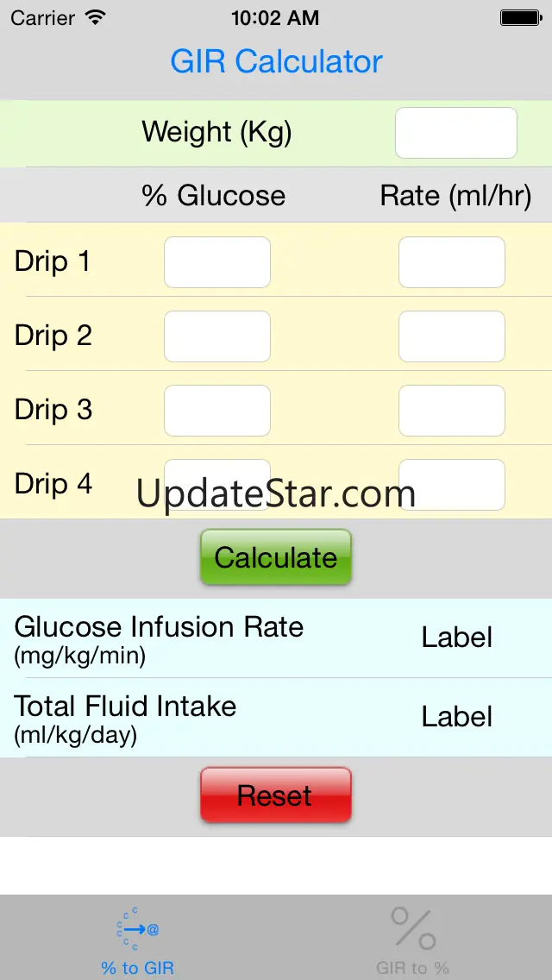Tap the Total Fluid Intake result label
The image size is (552, 980).
tap(456, 717)
